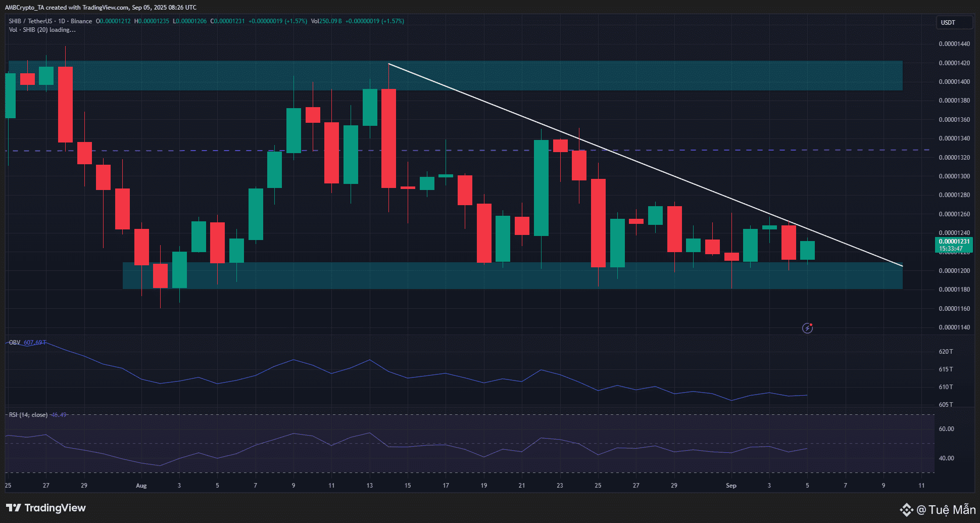Click price axis label 0.00001180
The height and width of the screenshot is (523, 980).
coord(954,290)
